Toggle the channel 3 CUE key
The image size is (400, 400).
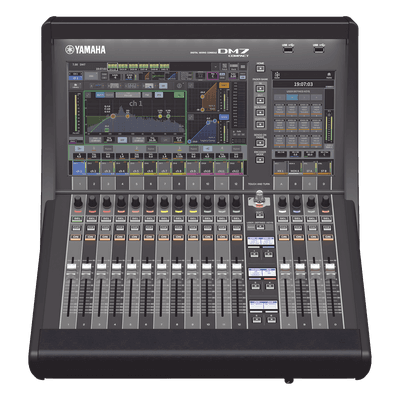point(106,228)
